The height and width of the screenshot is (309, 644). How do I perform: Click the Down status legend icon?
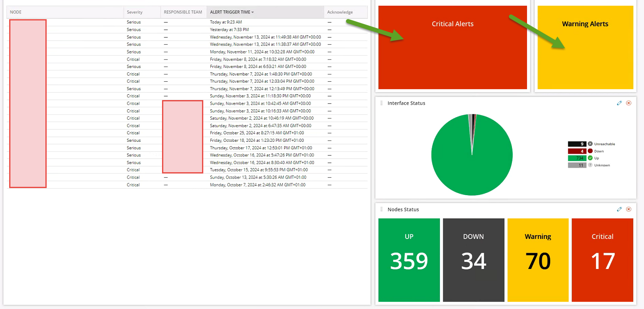click(x=590, y=151)
